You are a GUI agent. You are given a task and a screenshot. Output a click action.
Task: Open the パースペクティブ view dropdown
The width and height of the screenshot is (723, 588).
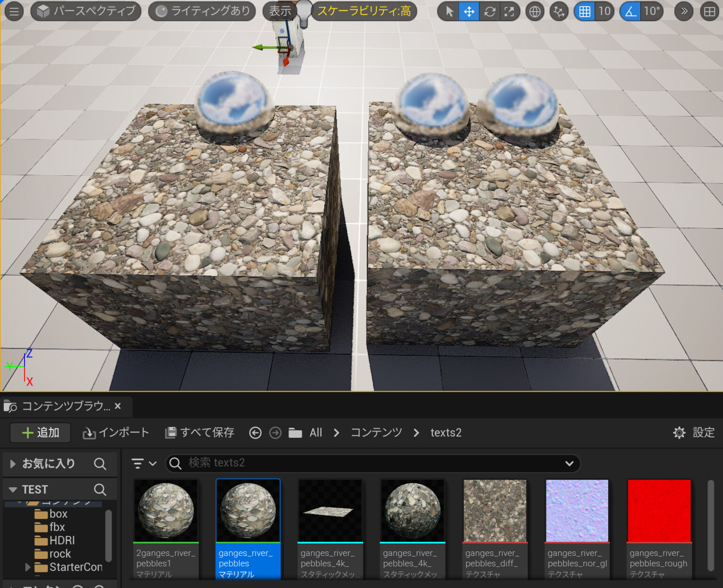(85, 11)
